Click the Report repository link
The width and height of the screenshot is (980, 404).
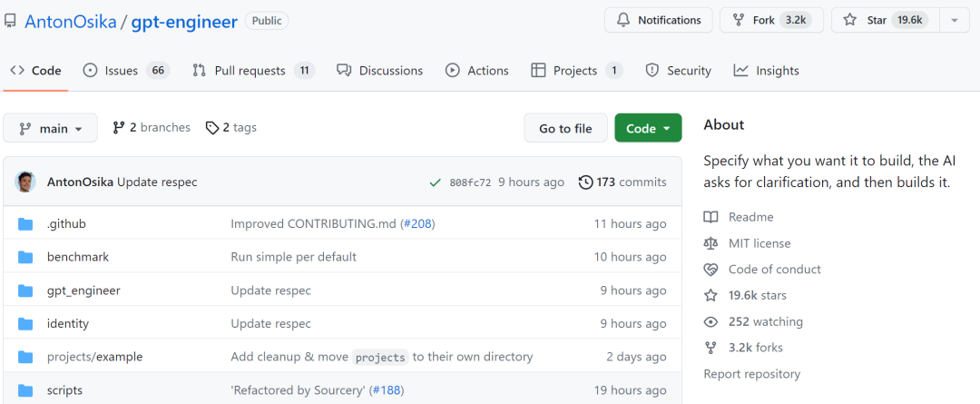(x=752, y=374)
